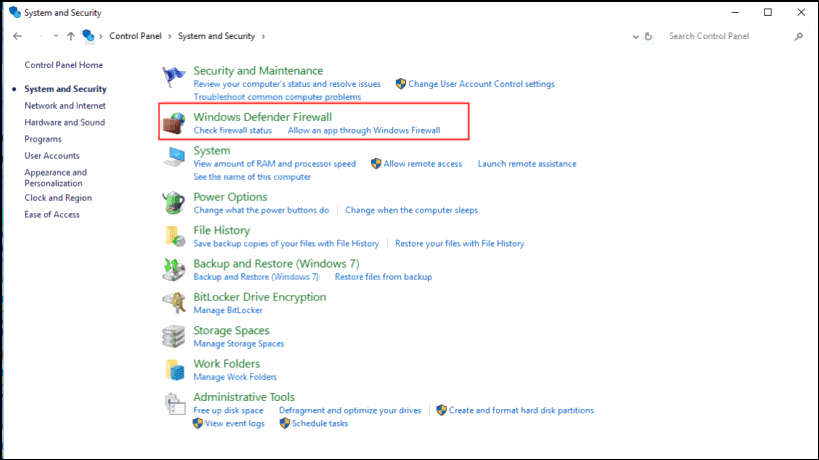Click Change what the power buttons do
This screenshot has width=819, height=460.
pyautogui.click(x=261, y=210)
